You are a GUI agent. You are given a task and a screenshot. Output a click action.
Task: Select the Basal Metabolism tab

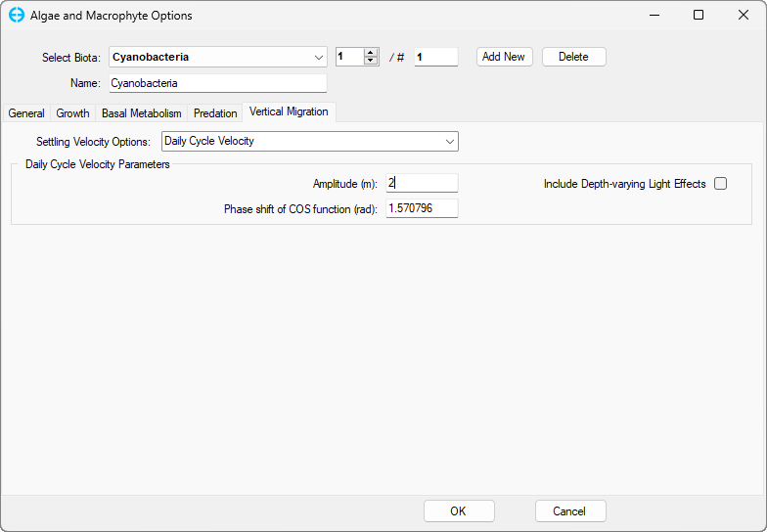[142, 113]
